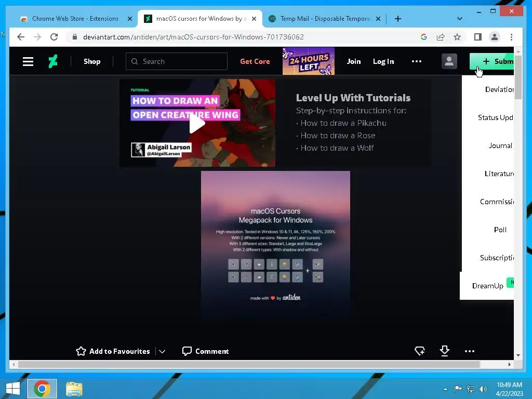Open the Shop link
This screenshot has height=399, width=532.
tap(92, 61)
